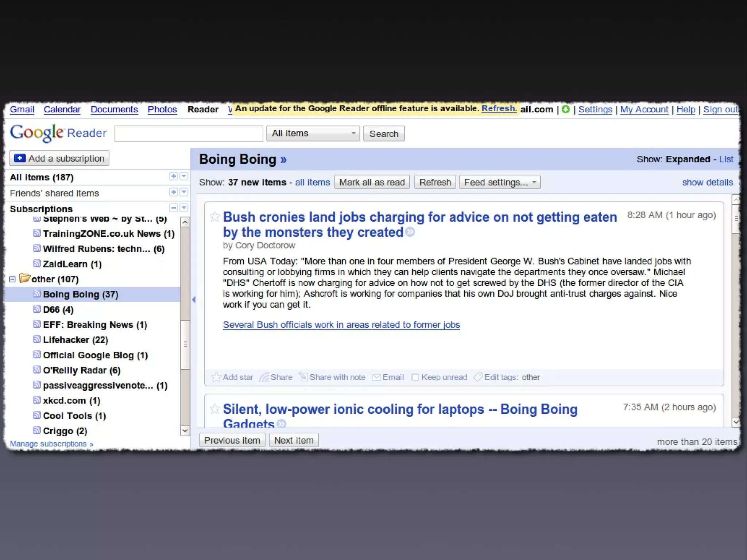Click Refresh link in offline update notice
The image size is (747, 560).
pos(499,108)
